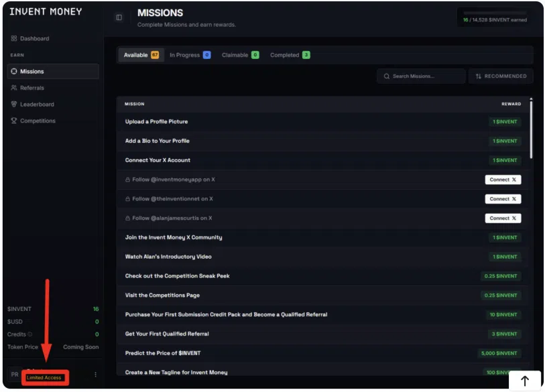Viewport: 545px width, 392px height.
Task: Select the Claimable tab
Action: point(240,55)
